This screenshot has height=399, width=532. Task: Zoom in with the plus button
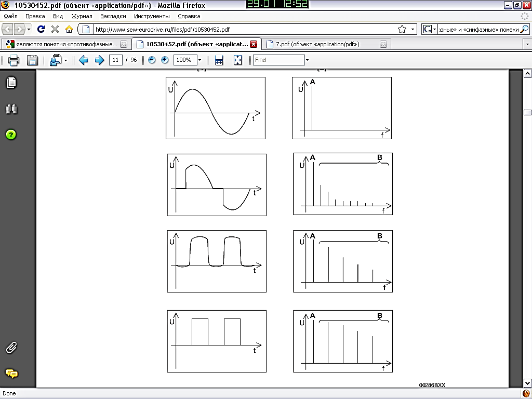click(165, 60)
